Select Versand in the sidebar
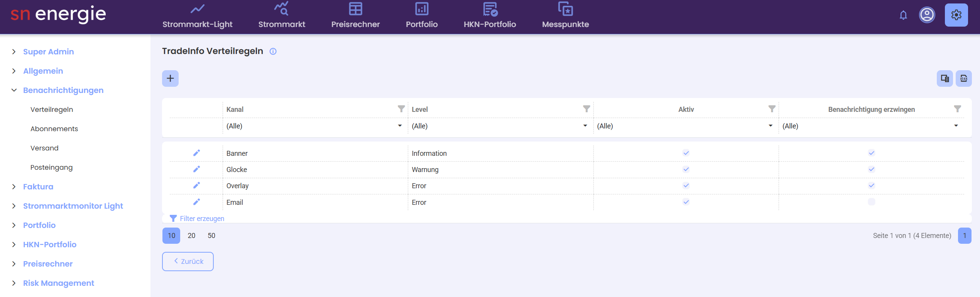The height and width of the screenshot is (297, 980). (44, 148)
